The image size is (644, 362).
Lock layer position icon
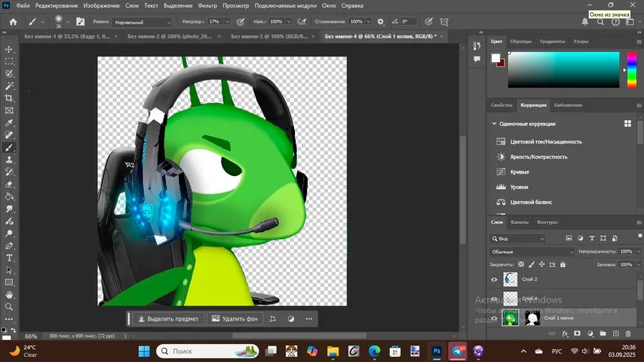pos(542,265)
